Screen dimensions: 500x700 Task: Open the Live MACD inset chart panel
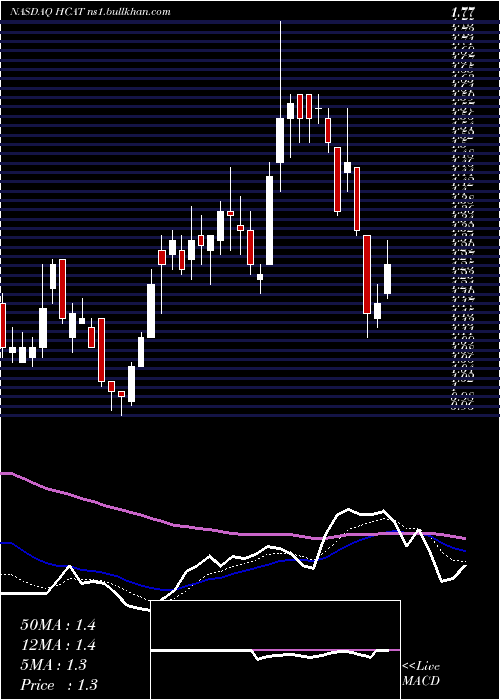tap(275, 650)
